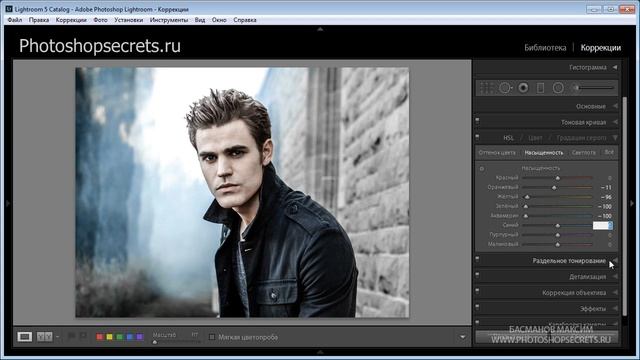Switch to Loupe view mode icon
The height and width of the screenshot is (360, 640).
point(24,337)
